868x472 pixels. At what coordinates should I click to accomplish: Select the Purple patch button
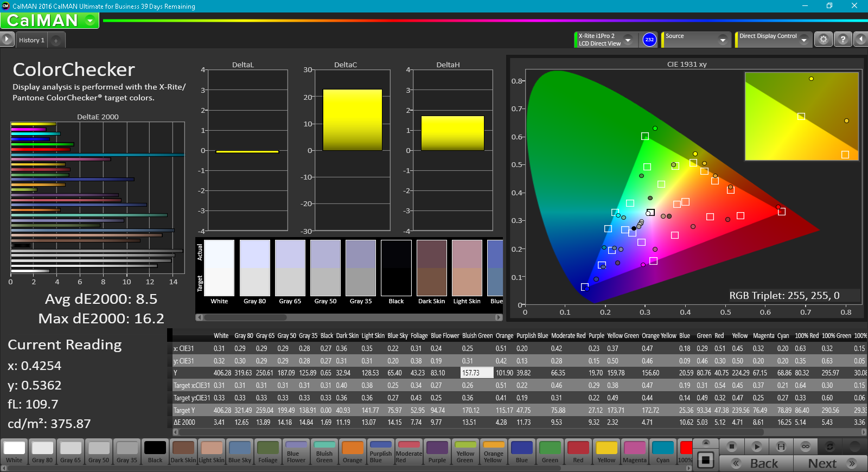pos(437,452)
